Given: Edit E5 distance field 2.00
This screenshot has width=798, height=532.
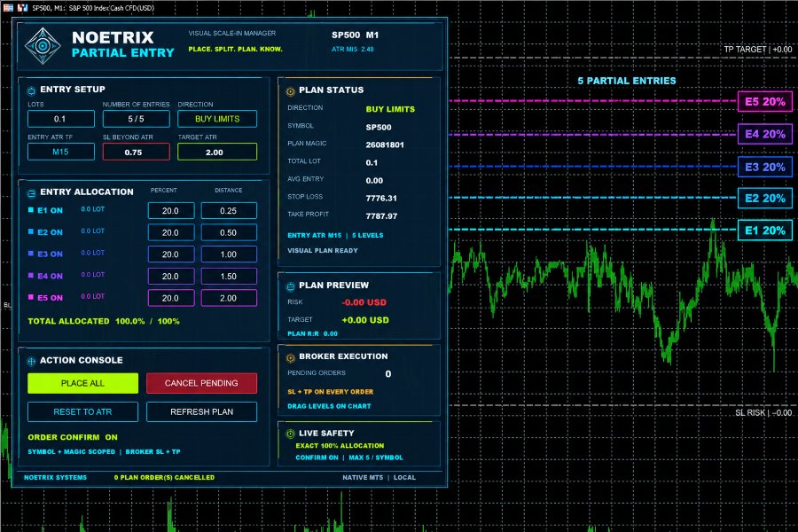Looking at the screenshot, I should (x=229, y=298).
